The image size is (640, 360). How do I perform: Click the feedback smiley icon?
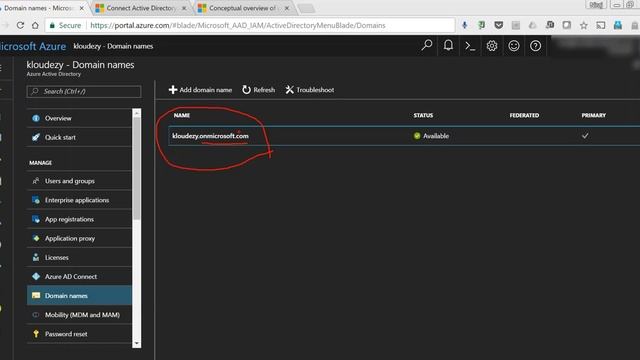(x=514, y=46)
